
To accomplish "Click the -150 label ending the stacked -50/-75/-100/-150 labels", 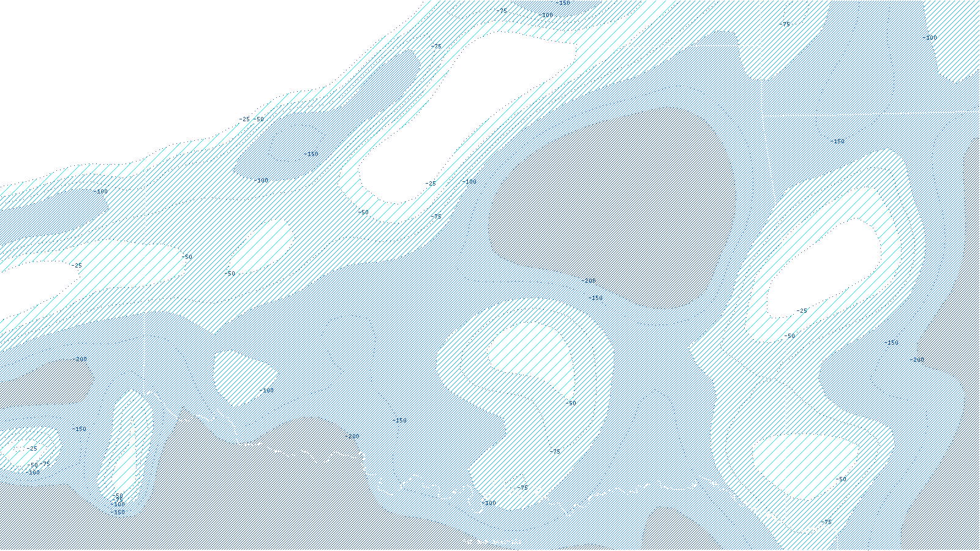I will pyautogui.click(x=118, y=512).
